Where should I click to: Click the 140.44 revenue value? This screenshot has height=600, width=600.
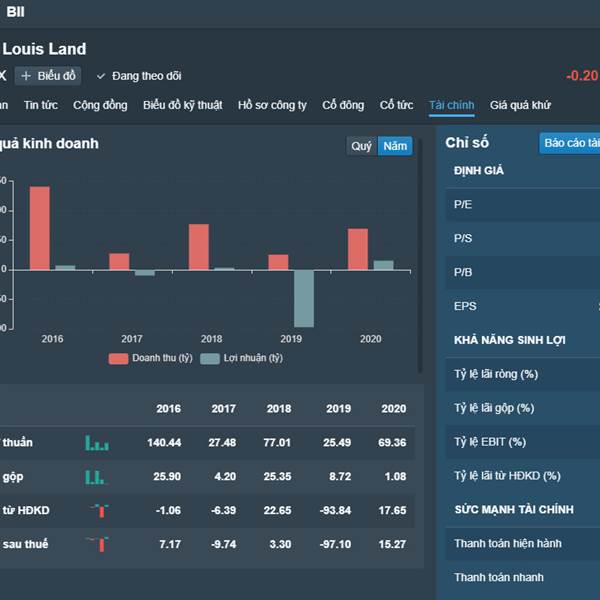[x=164, y=443]
